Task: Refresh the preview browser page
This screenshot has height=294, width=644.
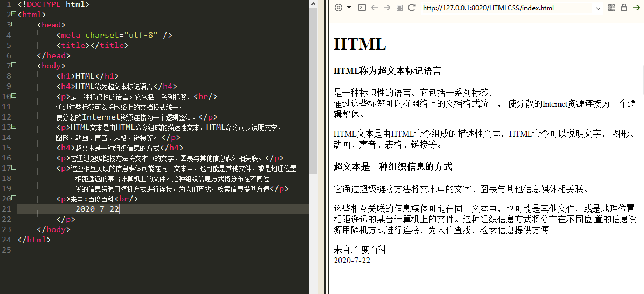Action: pos(412,8)
